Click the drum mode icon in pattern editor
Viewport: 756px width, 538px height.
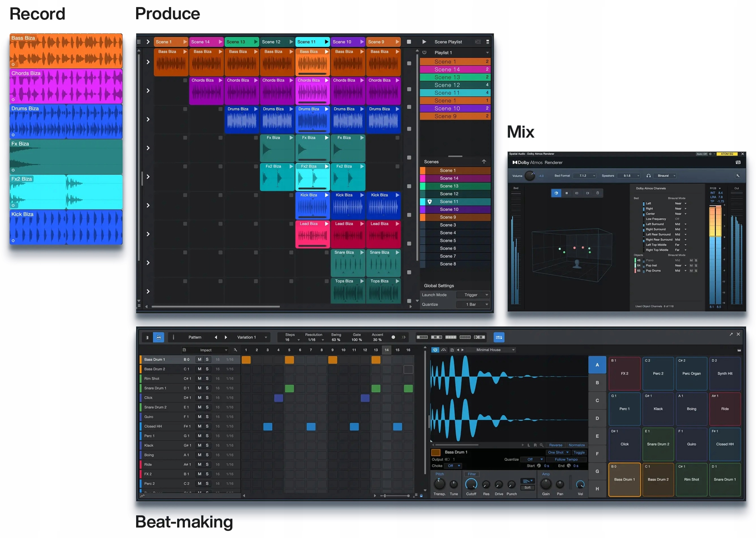tap(158, 337)
